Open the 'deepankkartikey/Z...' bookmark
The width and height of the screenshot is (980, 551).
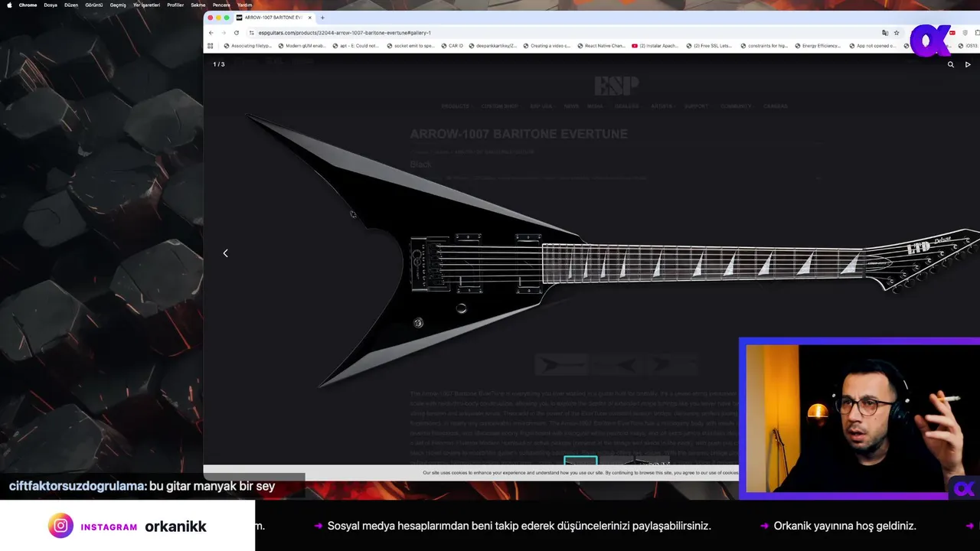pyautogui.click(x=494, y=46)
